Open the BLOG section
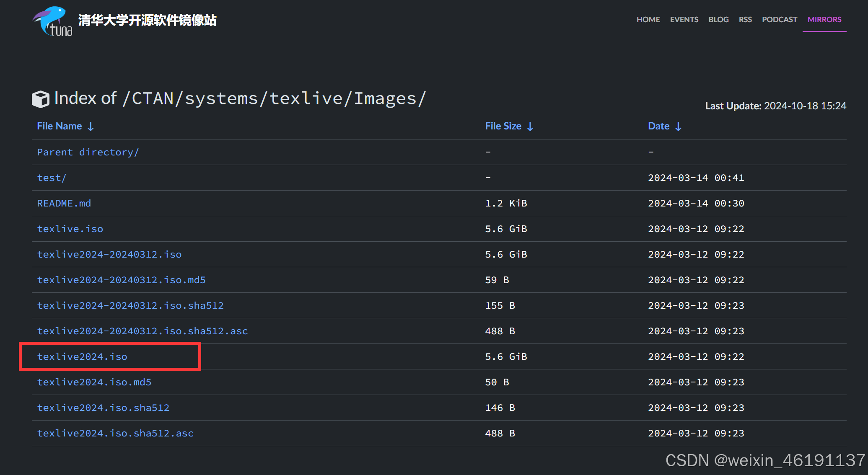The image size is (868, 475). point(718,19)
